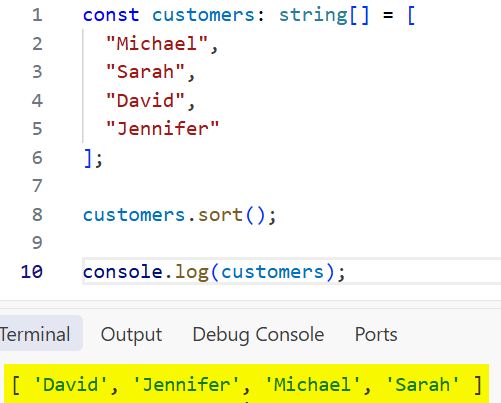Click line number 10 in the gutter
The image size is (501, 403).
(32, 272)
